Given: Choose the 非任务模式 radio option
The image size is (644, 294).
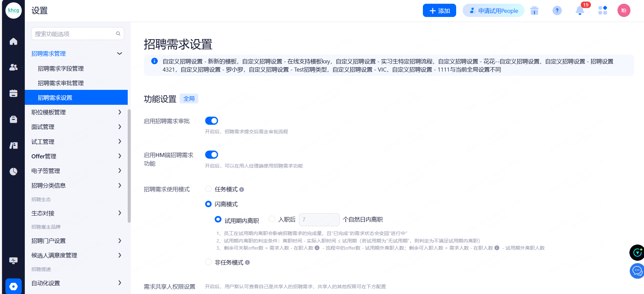Looking at the screenshot, I should pos(209,262).
